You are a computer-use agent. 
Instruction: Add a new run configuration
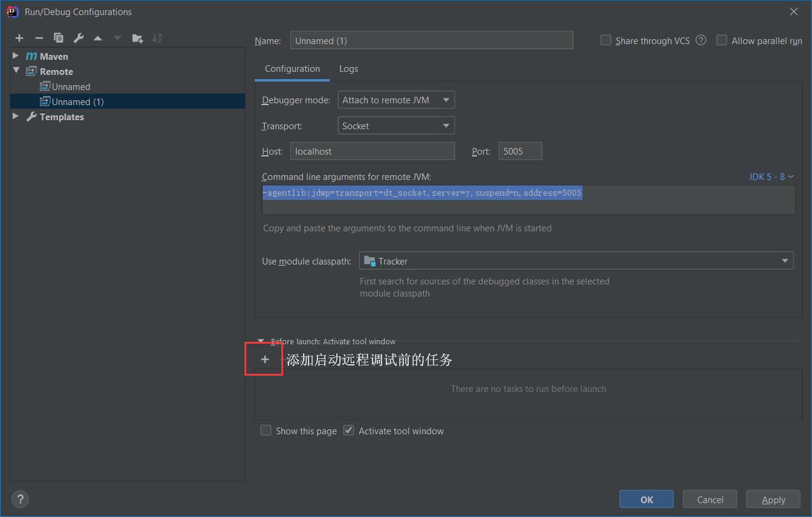[19, 38]
